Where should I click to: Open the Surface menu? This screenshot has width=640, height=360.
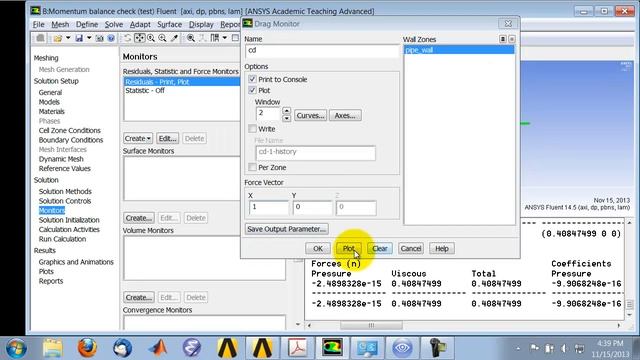pos(169,24)
